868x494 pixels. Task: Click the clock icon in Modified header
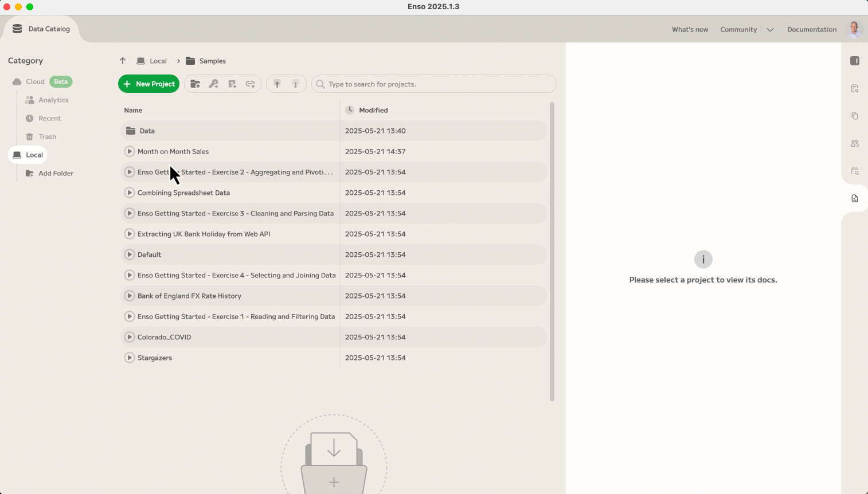tap(350, 110)
